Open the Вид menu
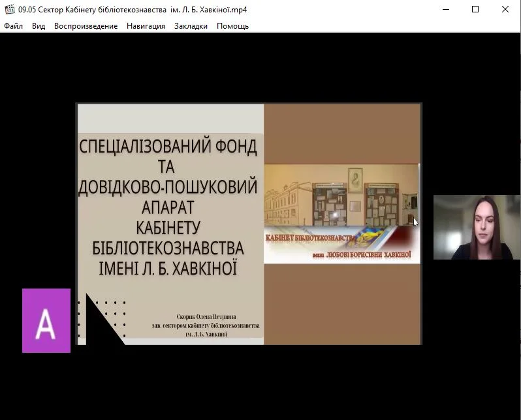Image resolution: width=521 pixels, height=420 pixels. [39, 26]
